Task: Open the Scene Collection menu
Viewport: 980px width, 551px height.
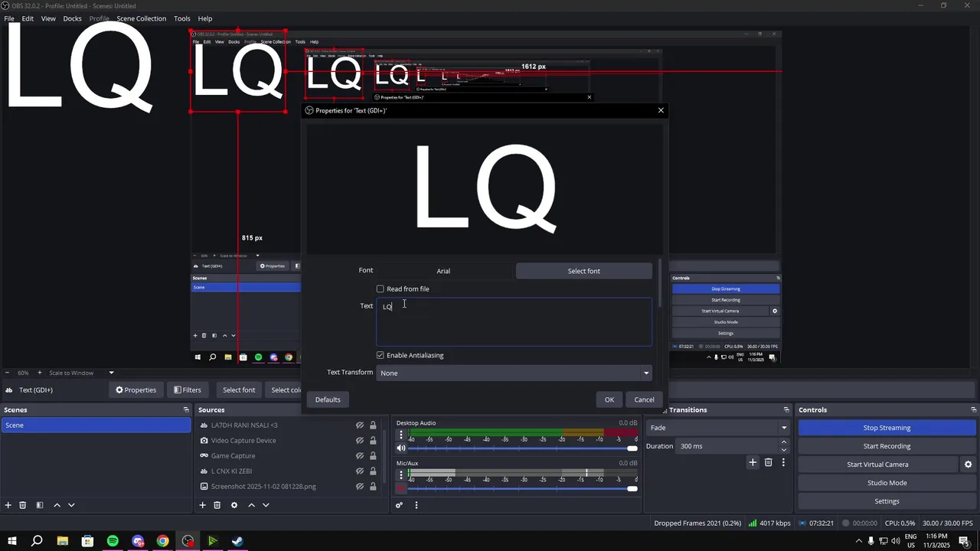Action: click(x=141, y=18)
